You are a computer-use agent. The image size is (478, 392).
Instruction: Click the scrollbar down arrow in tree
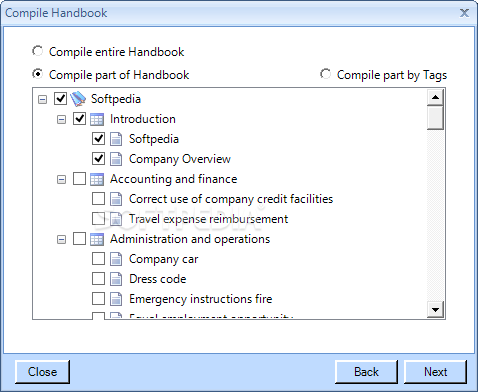[x=435, y=310]
